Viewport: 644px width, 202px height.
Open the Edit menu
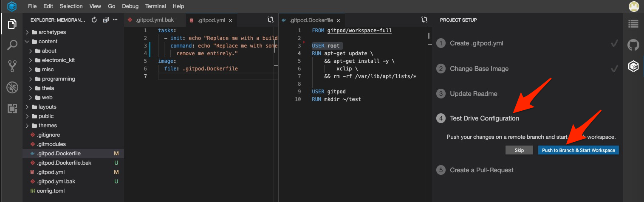pyautogui.click(x=48, y=6)
